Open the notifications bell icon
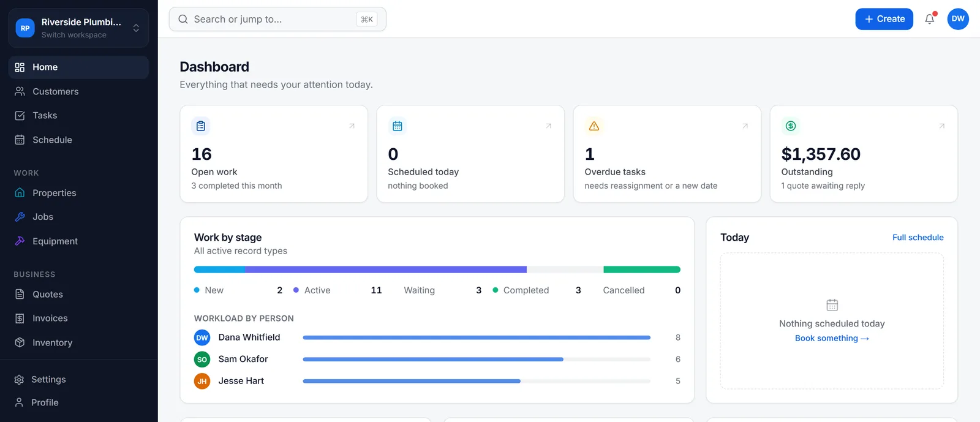The height and width of the screenshot is (422, 980). (x=930, y=19)
